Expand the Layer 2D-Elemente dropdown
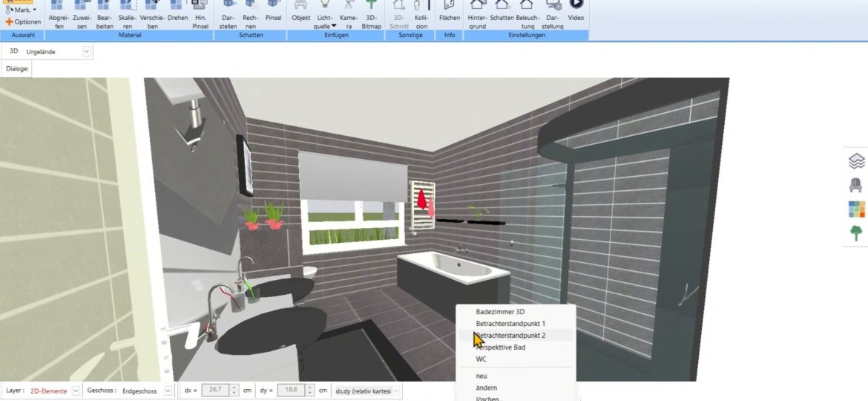This screenshot has width=868, height=401. (x=76, y=391)
